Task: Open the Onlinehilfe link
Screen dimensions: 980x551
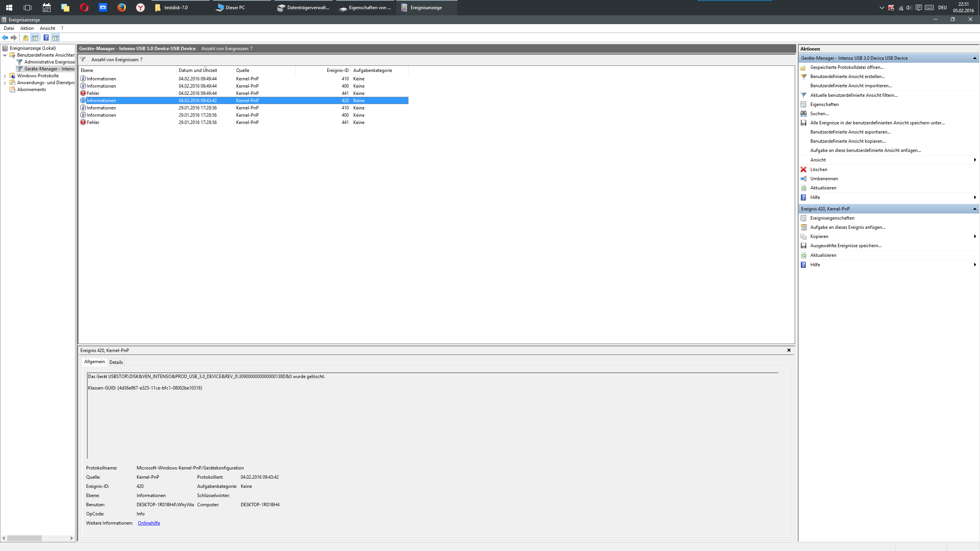Action: tap(149, 523)
